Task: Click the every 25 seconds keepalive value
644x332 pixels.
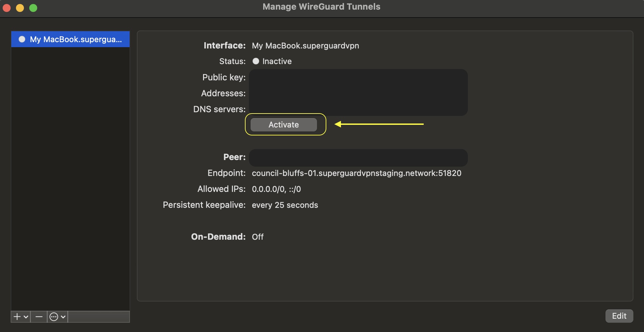Action: 285,205
